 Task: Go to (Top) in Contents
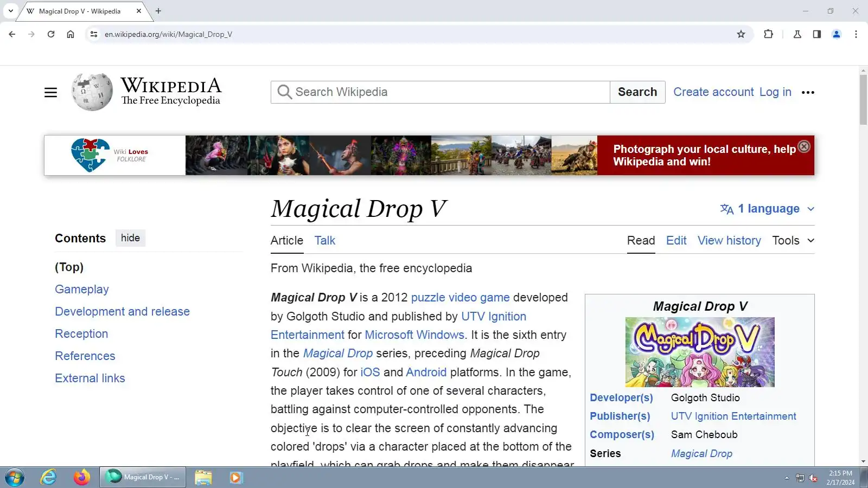pos(69,267)
